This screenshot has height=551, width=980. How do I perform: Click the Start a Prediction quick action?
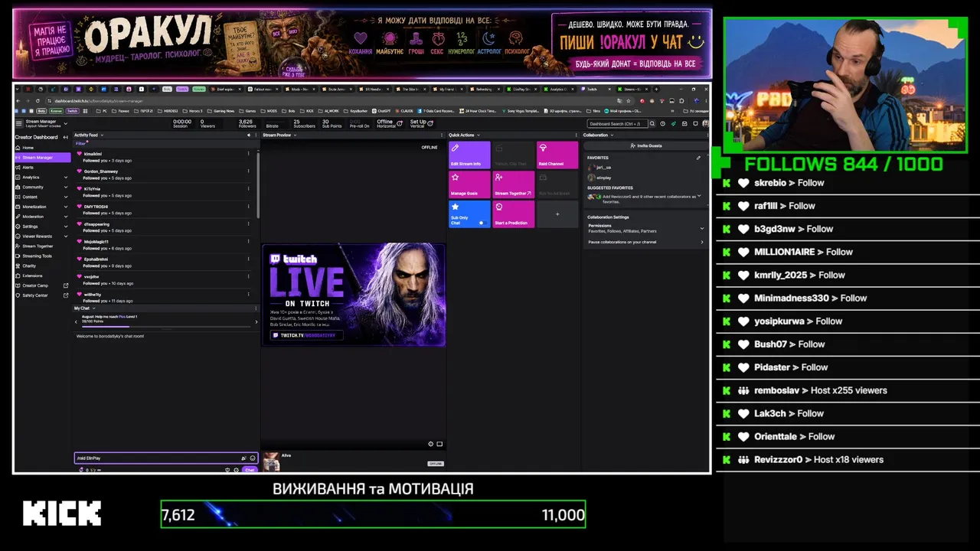click(514, 214)
